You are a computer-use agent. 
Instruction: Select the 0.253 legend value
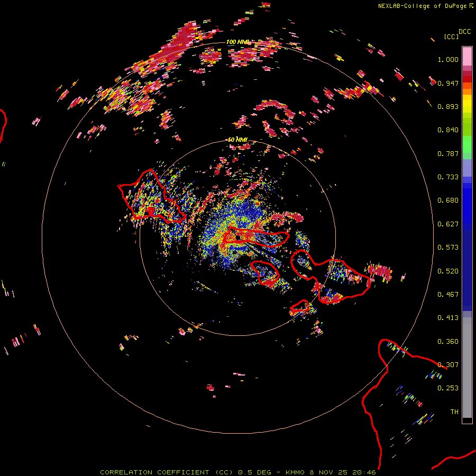pyautogui.click(x=448, y=388)
